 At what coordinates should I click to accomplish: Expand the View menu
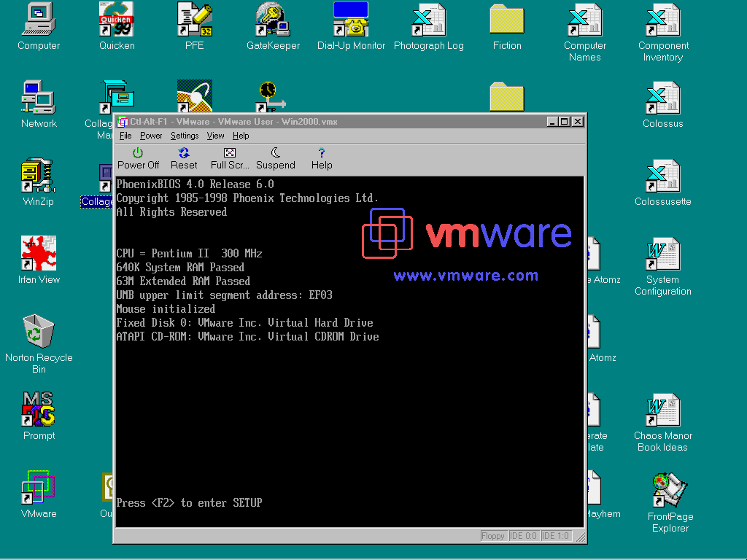[215, 136]
